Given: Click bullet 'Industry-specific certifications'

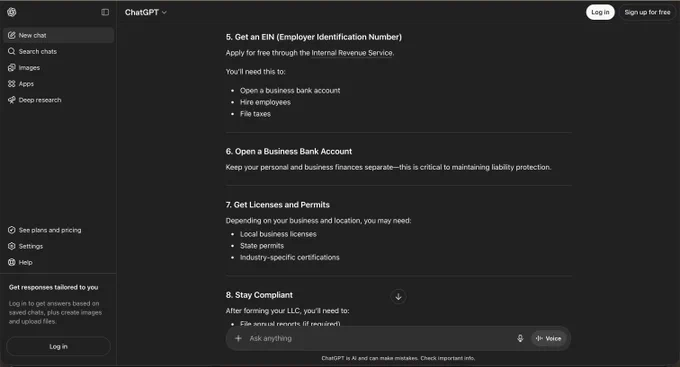Looking at the screenshot, I should [290, 257].
